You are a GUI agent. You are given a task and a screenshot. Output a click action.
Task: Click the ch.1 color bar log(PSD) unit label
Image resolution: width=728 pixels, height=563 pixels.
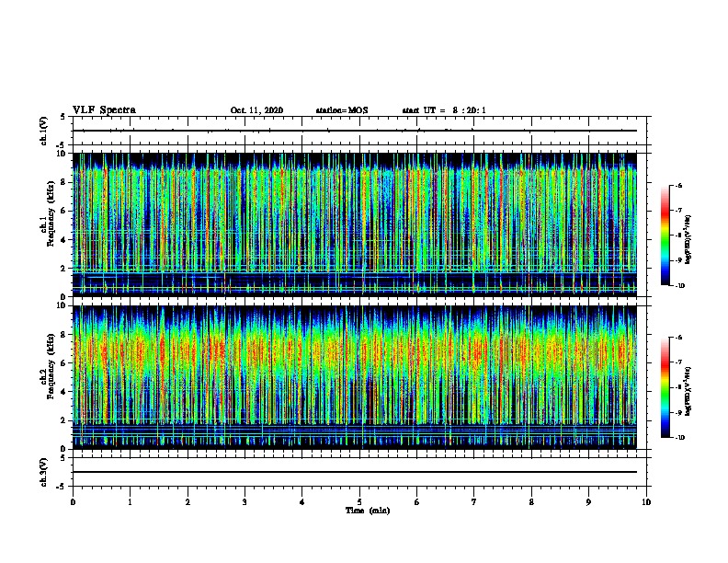(x=688, y=240)
